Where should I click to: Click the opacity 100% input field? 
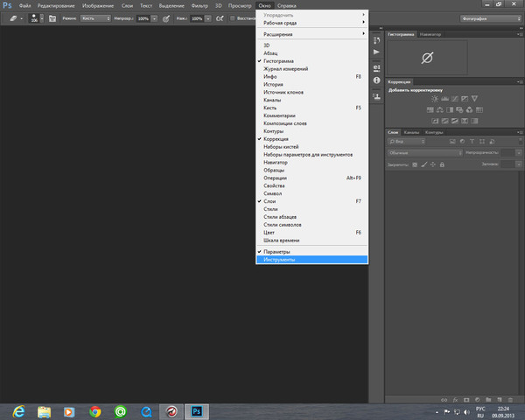(x=143, y=18)
